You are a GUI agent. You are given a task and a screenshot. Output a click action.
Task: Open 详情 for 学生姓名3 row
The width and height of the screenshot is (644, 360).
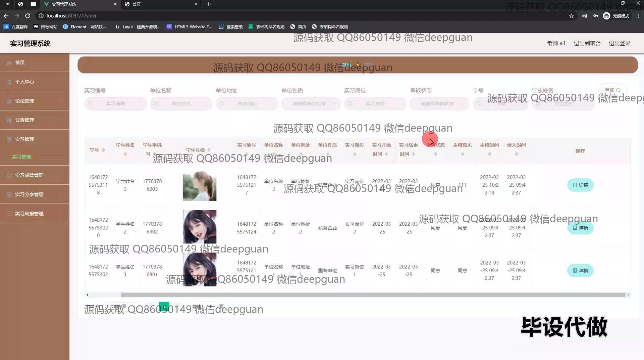point(580,185)
